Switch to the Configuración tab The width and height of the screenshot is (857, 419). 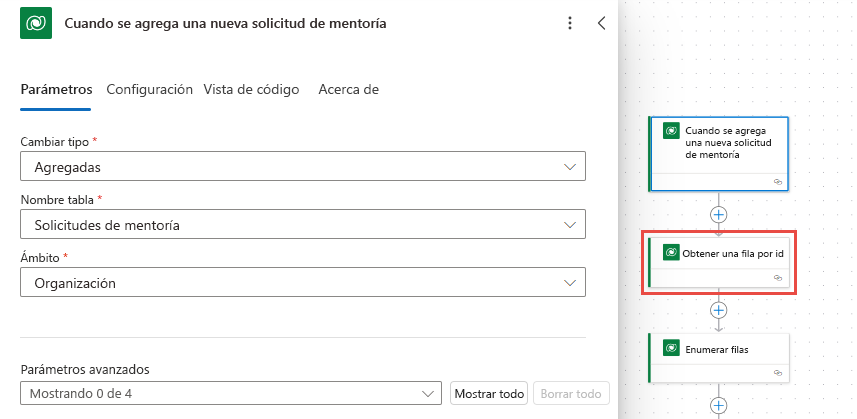pyautogui.click(x=149, y=89)
